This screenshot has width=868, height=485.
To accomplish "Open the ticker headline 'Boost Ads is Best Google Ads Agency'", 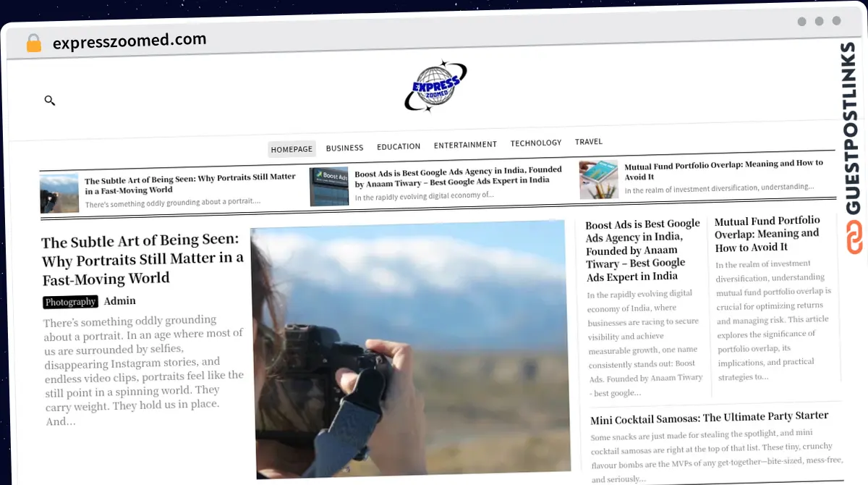I will pos(459,176).
